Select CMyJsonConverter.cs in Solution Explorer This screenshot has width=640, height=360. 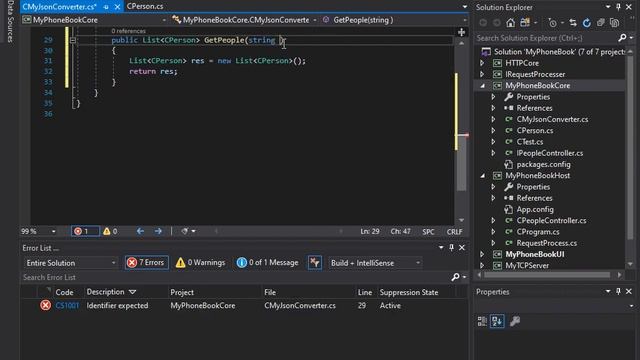coord(552,120)
